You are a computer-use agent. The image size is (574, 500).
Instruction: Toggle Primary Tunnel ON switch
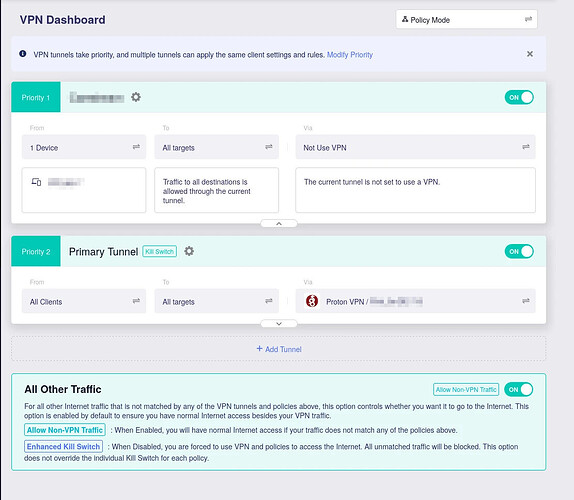[519, 251]
